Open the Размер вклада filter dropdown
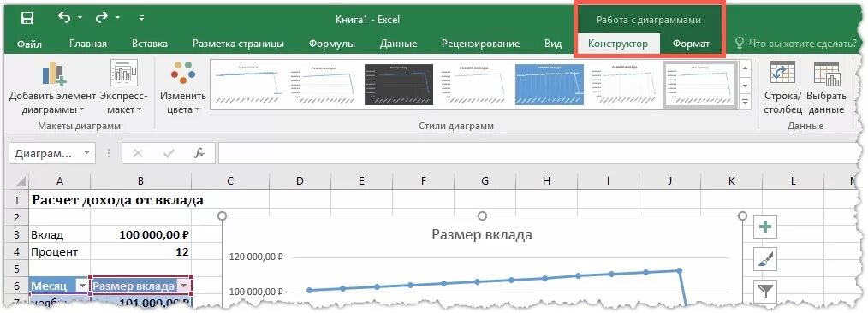 183,286
